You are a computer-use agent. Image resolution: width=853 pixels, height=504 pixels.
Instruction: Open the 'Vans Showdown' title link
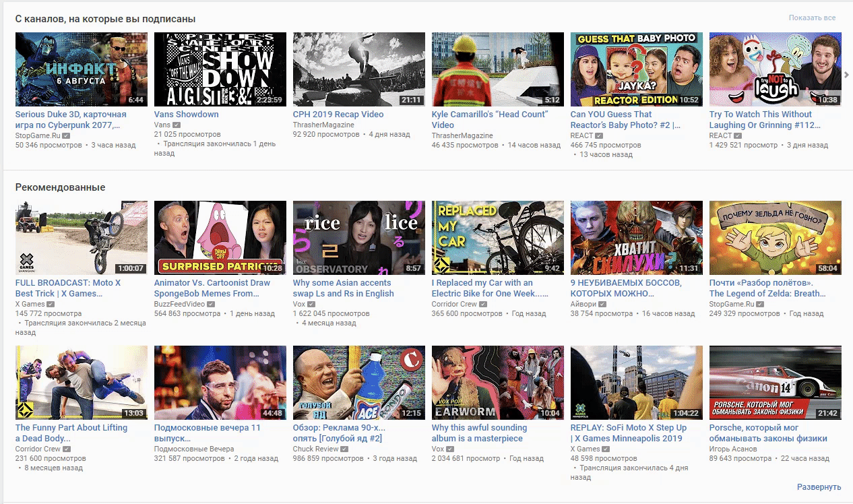tap(186, 115)
